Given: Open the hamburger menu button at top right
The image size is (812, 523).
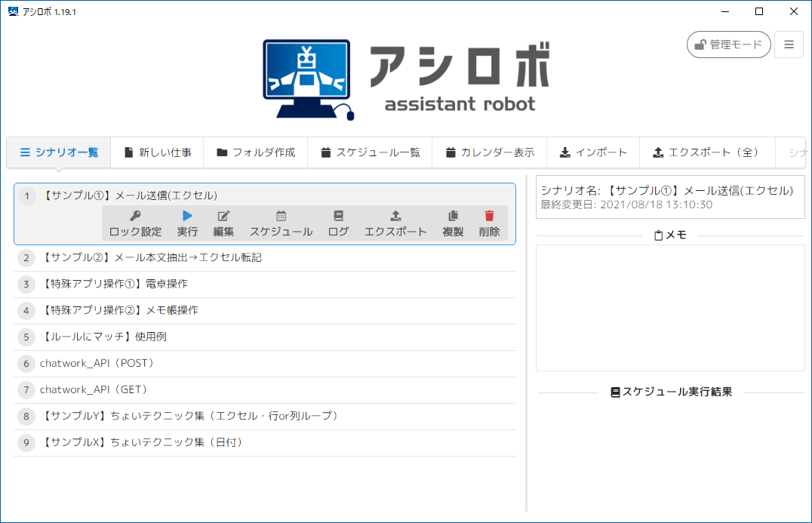Looking at the screenshot, I should tap(789, 45).
